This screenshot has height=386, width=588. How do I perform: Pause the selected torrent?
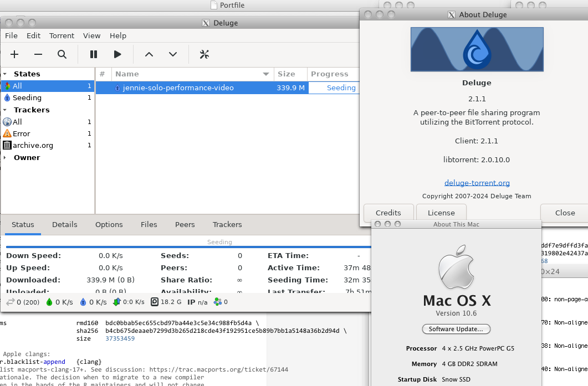[x=93, y=54]
